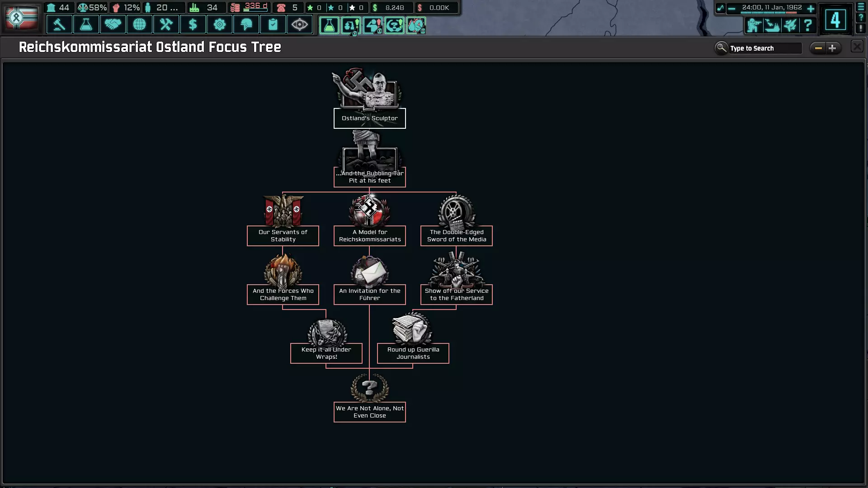
Task: Click the blue star counter
Action: [x=335, y=8]
